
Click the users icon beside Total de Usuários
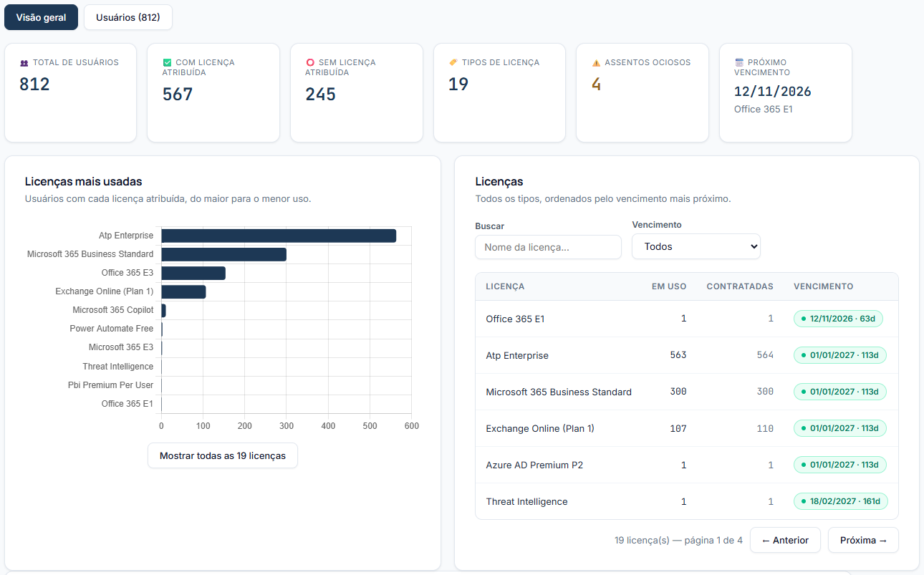[x=24, y=63]
